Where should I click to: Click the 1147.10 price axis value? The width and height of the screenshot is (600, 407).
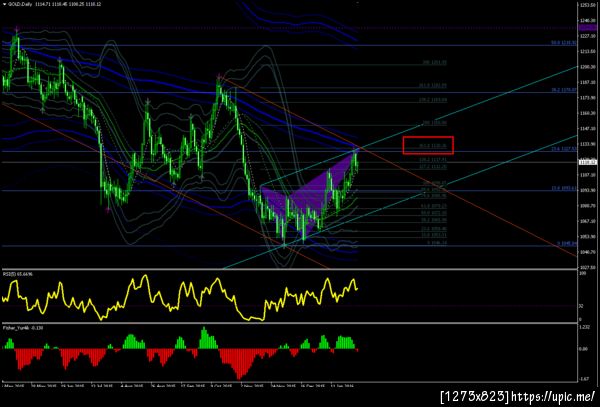click(587, 129)
